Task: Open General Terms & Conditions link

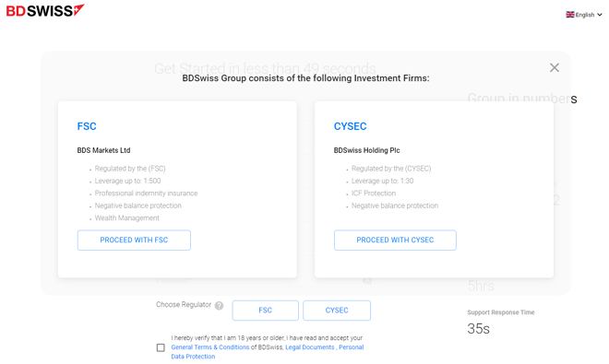Action: tap(210, 347)
